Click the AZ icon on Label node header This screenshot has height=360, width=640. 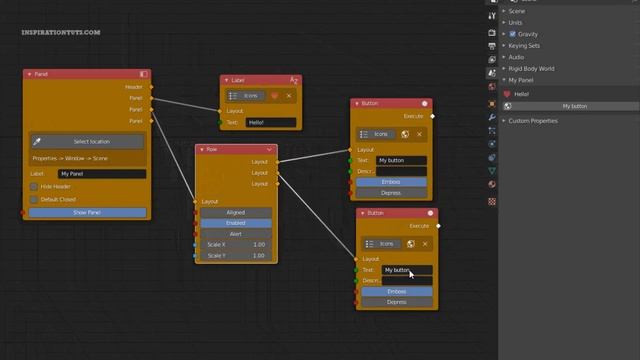[294, 80]
